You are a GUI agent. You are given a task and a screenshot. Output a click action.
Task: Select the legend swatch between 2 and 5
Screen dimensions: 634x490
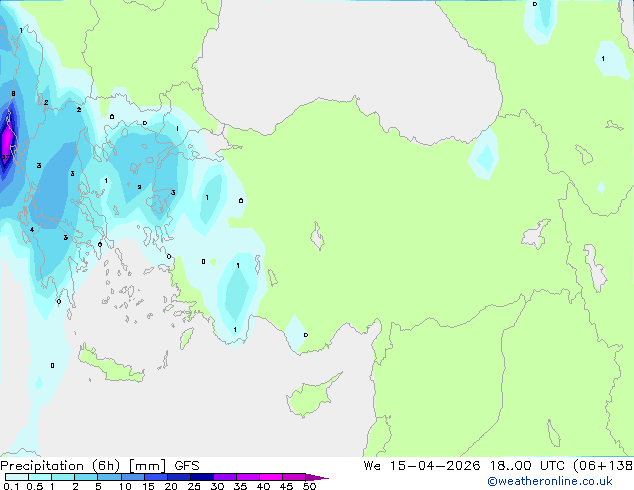[86, 477]
